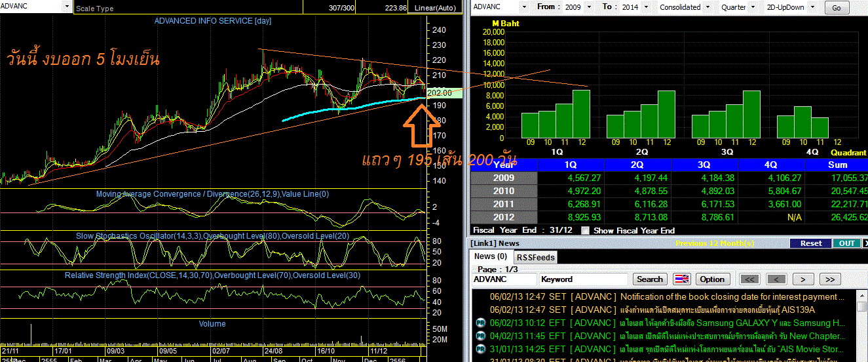Click the Sum column header
Image resolution: width=868 pixels, height=362 pixels.
coord(837,165)
